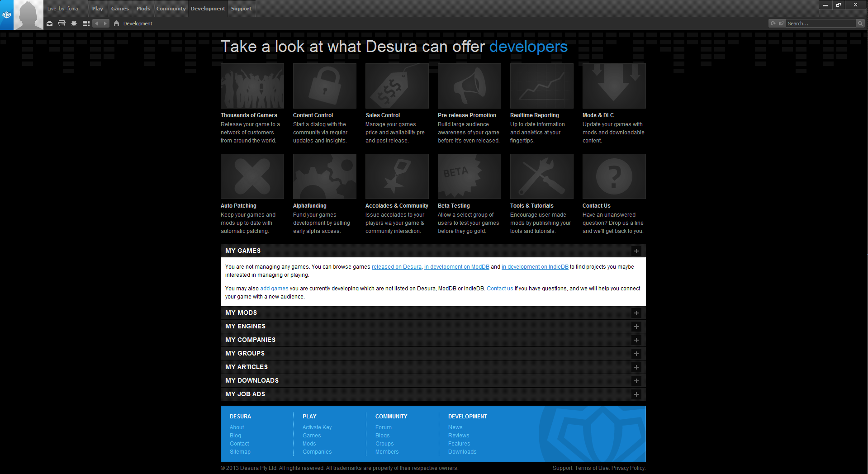Go back with the left arrow
868x474 pixels.
pyautogui.click(x=96, y=24)
